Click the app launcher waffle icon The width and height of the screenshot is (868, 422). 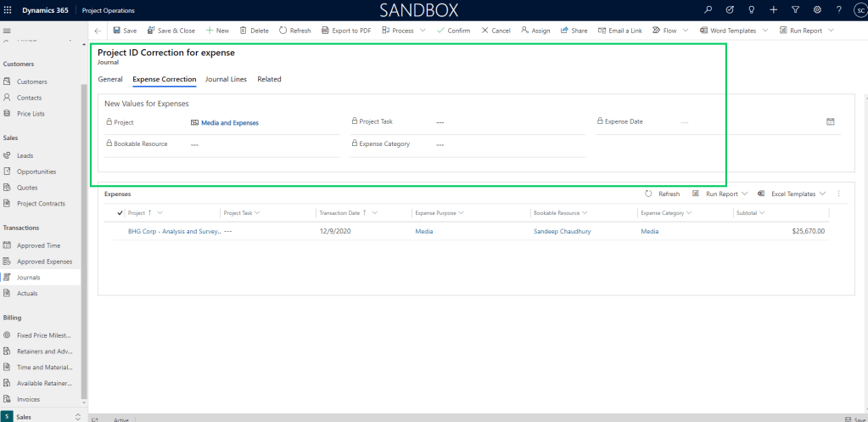coord(8,9)
